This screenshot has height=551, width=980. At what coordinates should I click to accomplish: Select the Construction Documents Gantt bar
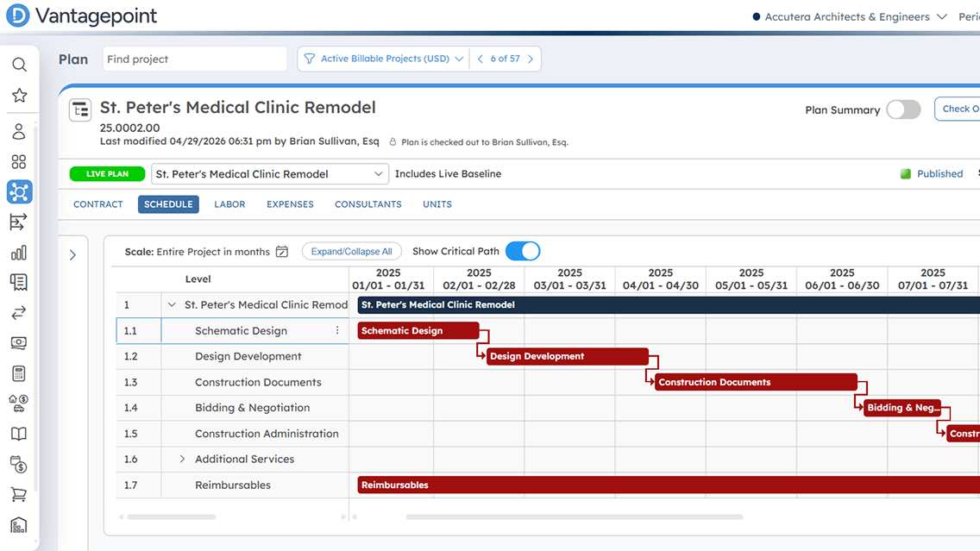(x=757, y=382)
